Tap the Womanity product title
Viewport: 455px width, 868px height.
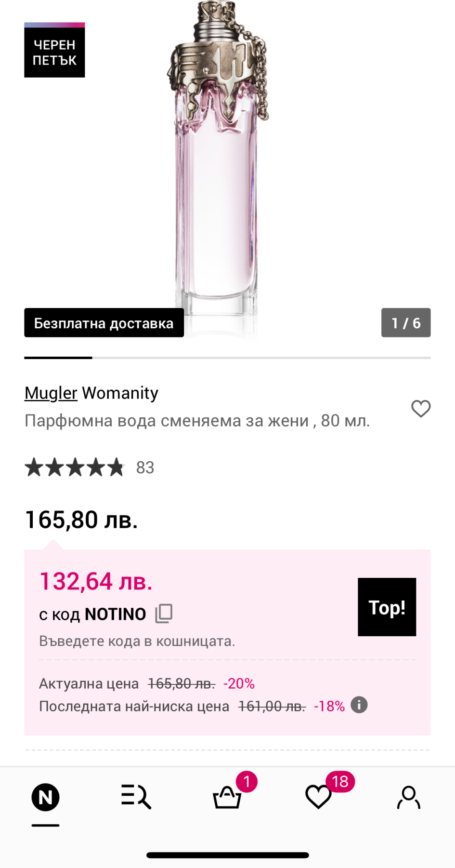[120, 393]
